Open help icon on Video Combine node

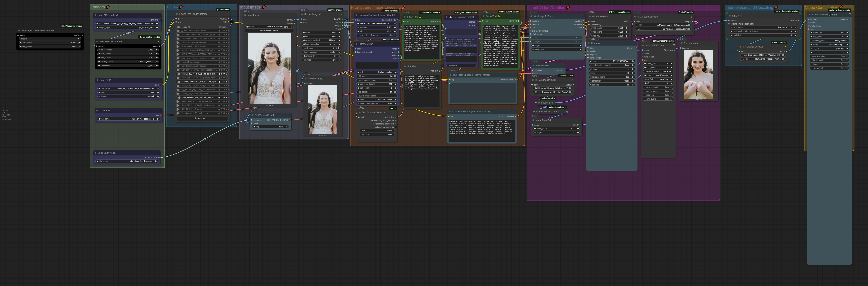click(850, 15)
